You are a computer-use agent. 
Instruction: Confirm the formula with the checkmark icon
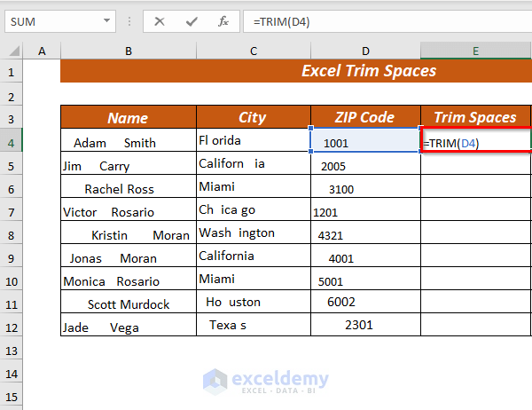(192, 21)
